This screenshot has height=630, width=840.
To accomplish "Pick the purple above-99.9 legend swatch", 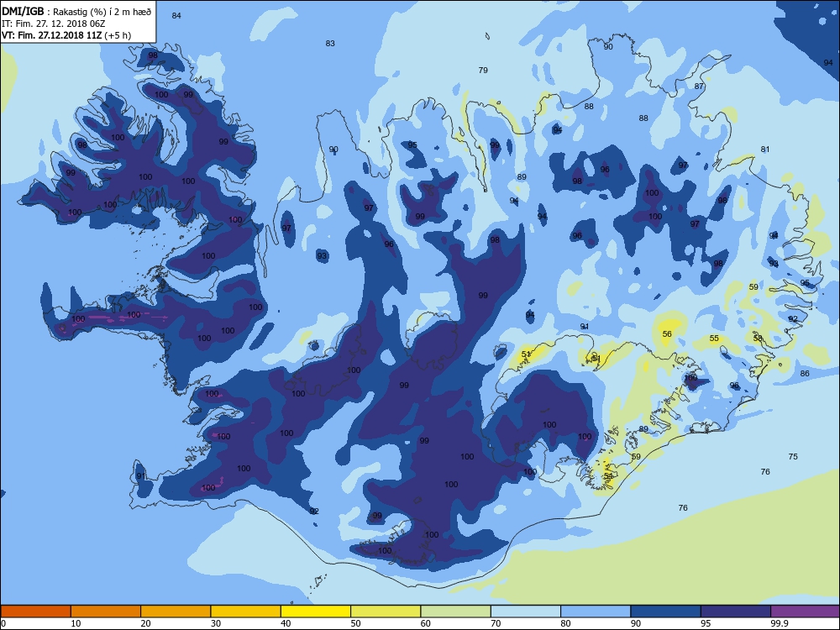I will pos(806,612).
